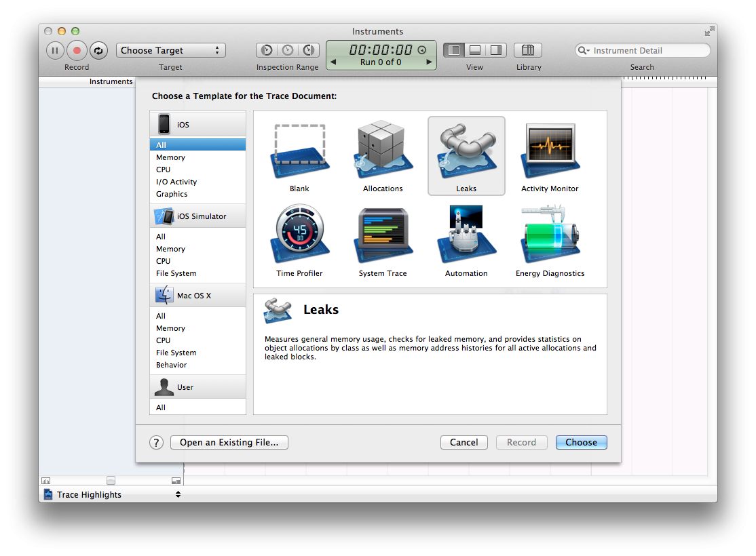Select Memory under iOS Simulator

(x=197, y=249)
